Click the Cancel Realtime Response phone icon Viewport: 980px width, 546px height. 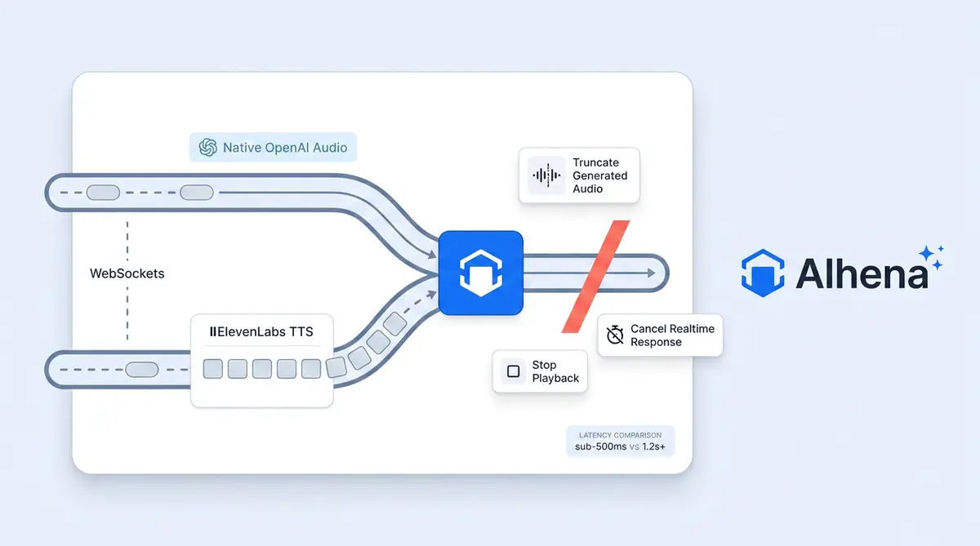614,335
